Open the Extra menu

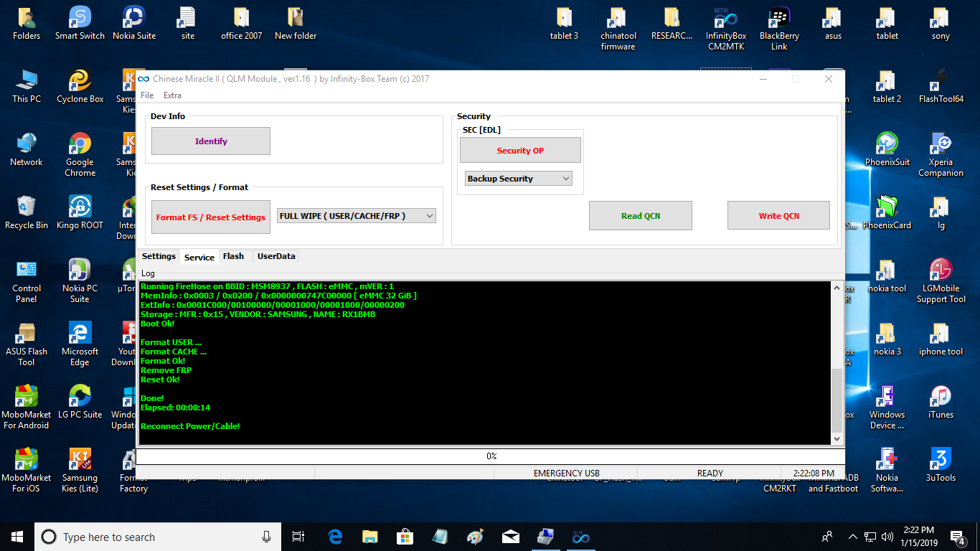click(172, 95)
